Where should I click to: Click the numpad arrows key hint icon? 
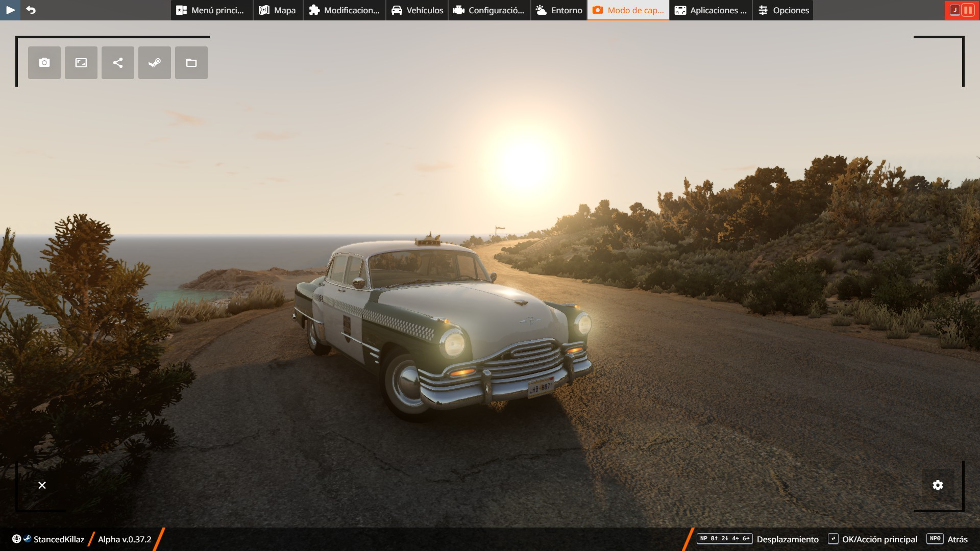click(x=725, y=539)
